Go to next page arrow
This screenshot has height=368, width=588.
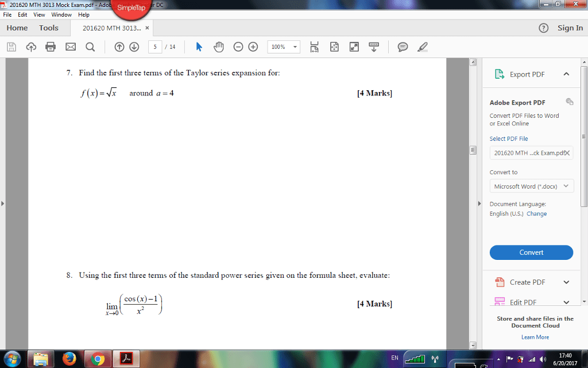tap(134, 47)
